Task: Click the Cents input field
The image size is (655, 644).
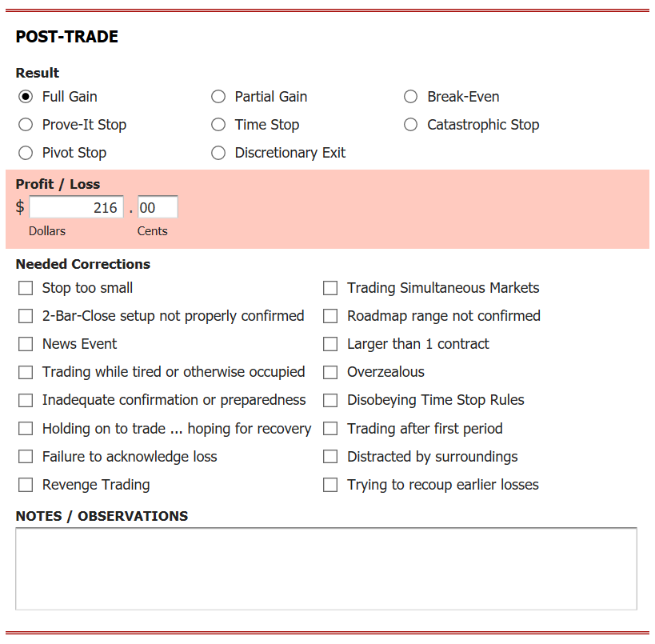Action: click(158, 207)
